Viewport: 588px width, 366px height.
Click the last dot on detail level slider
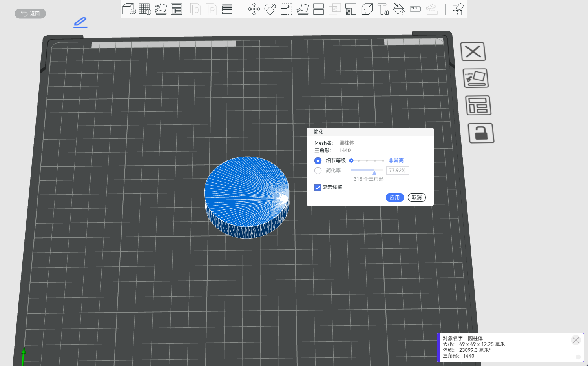(383, 160)
